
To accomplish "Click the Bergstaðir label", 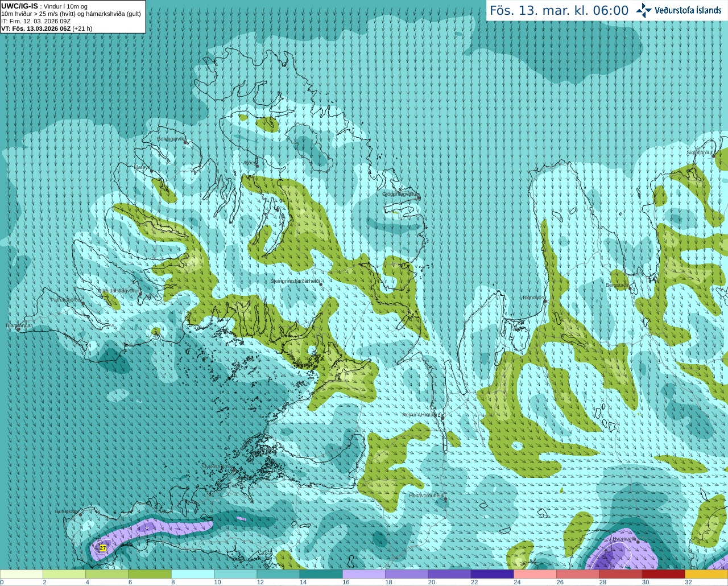I will pyautogui.click(x=617, y=285).
